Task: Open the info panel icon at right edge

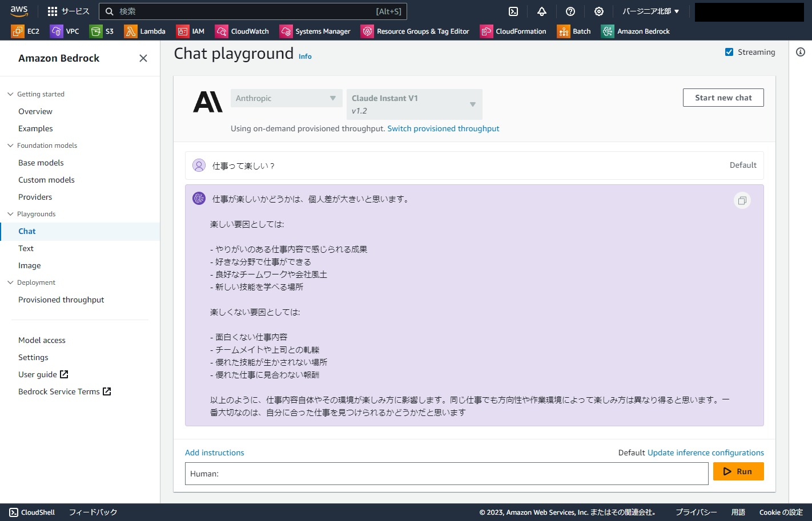Action: click(x=801, y=52)
